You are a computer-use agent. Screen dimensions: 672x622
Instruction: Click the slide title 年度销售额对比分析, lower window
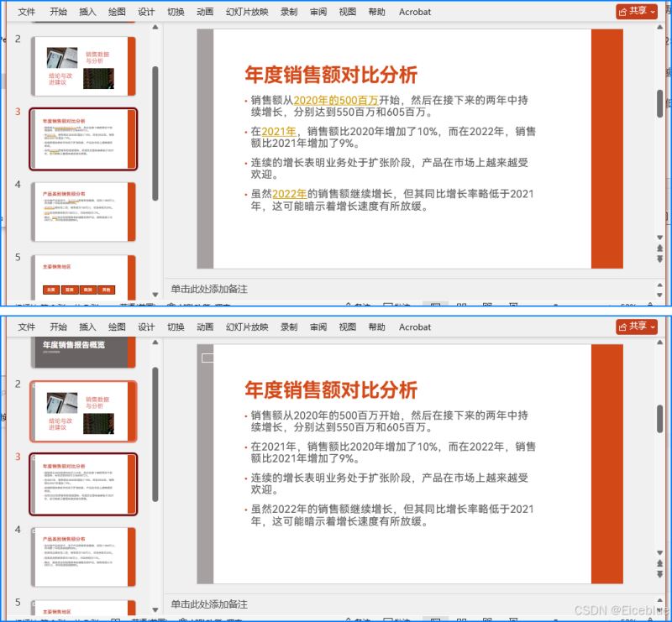pos(331,390)
